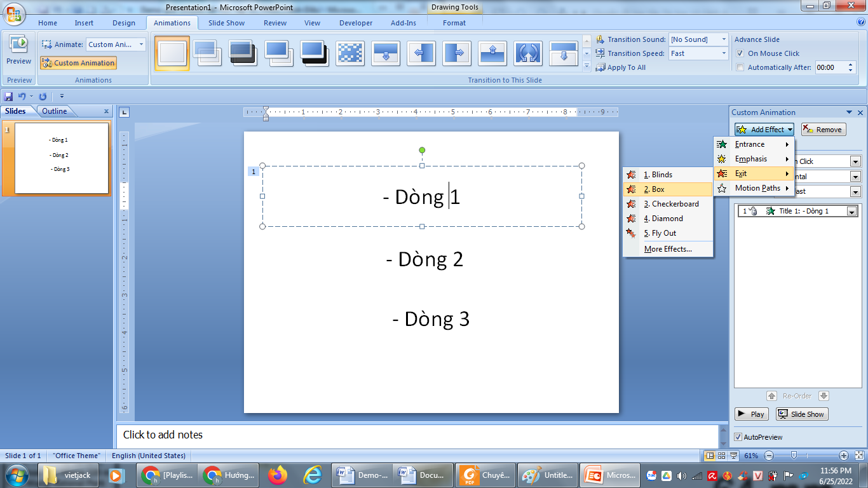Image resolution: width=868 pixels, height=488 pixels.
Task: Click the Save icon in quick access toolbar
Action: point(9,97)
